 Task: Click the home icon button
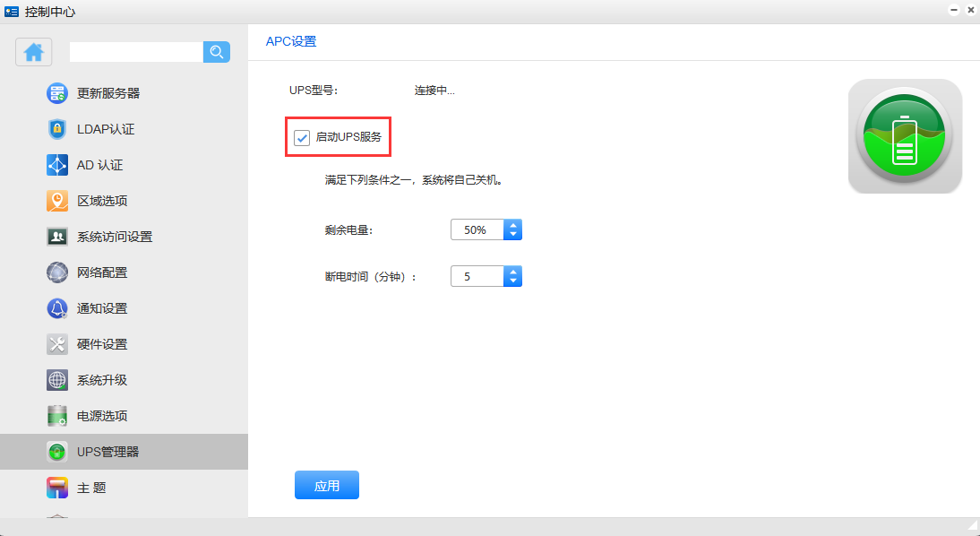(x=34, y=52)
